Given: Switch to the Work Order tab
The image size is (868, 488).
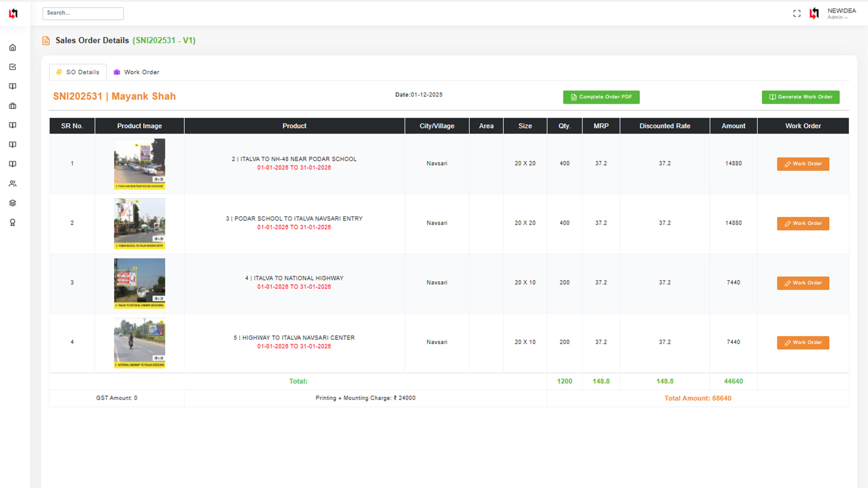Looking at the screenshot, I should click(x=136, y=72).
